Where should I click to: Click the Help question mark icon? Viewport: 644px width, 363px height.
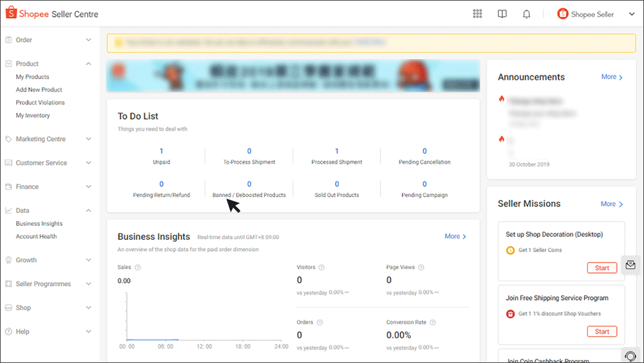8,331
